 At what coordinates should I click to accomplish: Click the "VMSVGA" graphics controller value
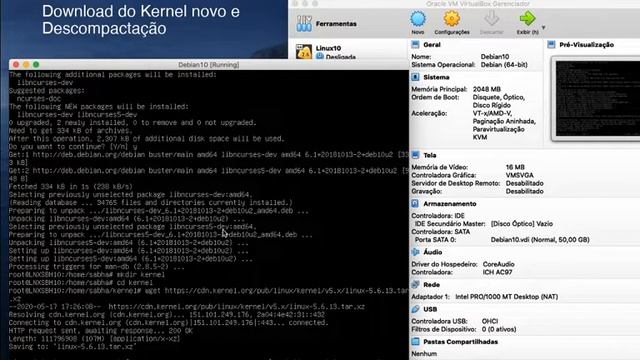point(520,175)
